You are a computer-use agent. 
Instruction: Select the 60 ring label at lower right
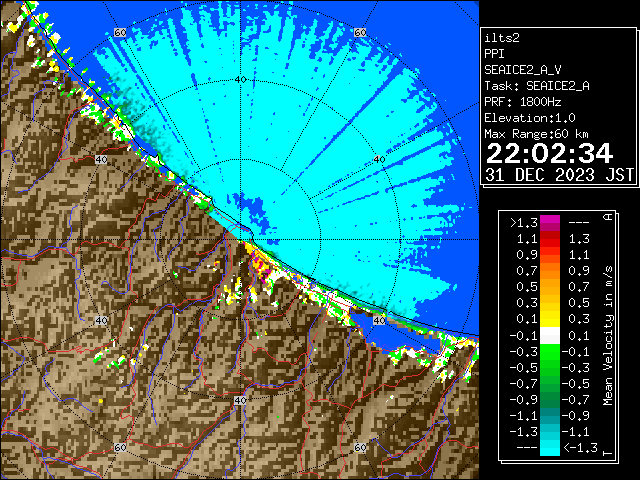360,448
